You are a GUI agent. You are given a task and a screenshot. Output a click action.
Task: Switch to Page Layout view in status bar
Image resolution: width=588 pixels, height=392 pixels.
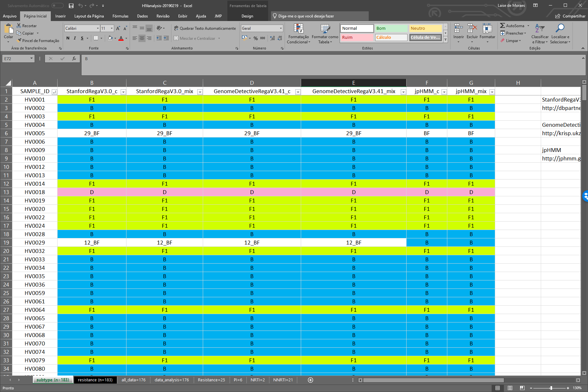click(510, 388)
